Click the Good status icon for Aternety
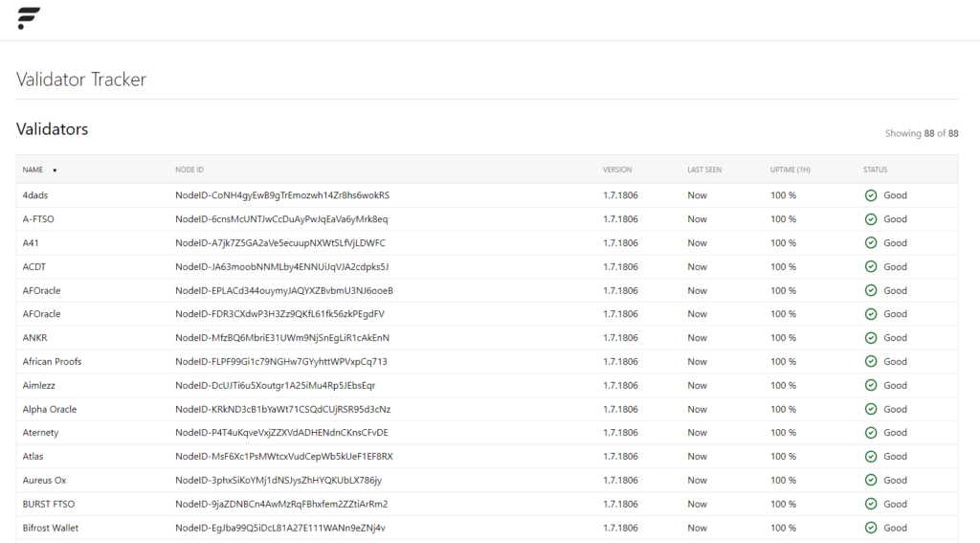Viewport: 980px width, 543px height. coord(871,433)
